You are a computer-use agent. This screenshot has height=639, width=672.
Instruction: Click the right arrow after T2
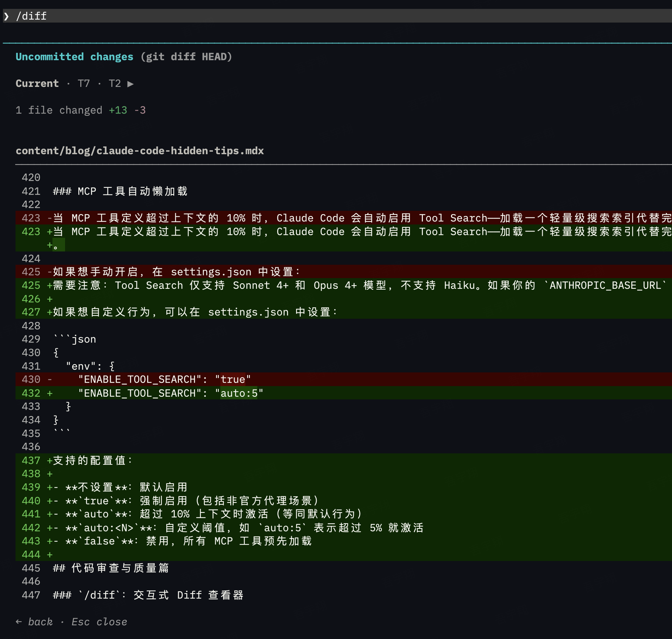(130, 84)
